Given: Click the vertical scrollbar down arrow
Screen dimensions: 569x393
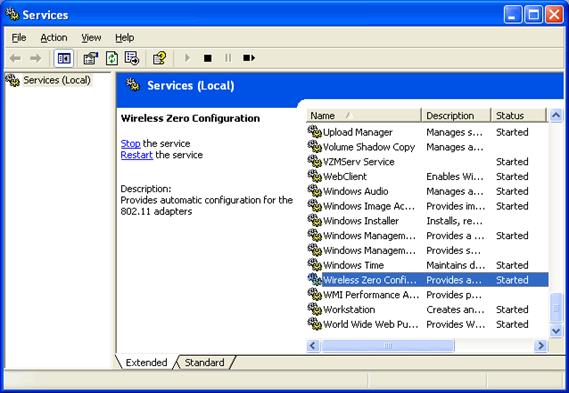Looking at the screenshot, I should pos(556,331).
